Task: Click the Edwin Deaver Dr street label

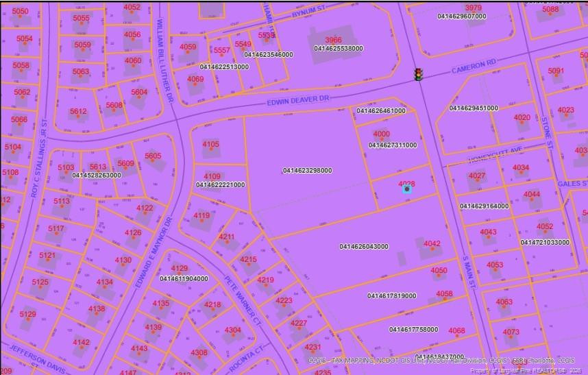Action: [298, 101]
